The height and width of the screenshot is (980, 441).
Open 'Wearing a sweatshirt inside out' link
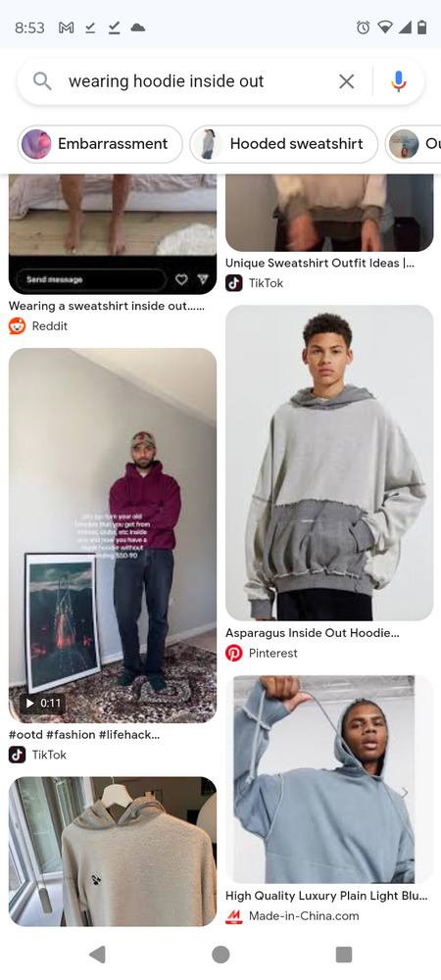click(x=107, y=306)
